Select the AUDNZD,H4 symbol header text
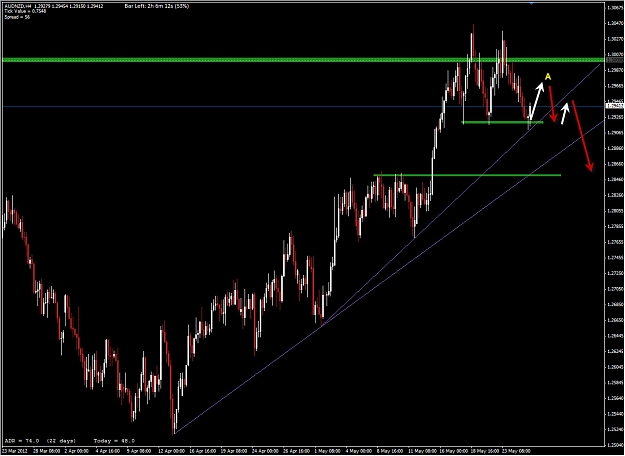 pos(18,6)
